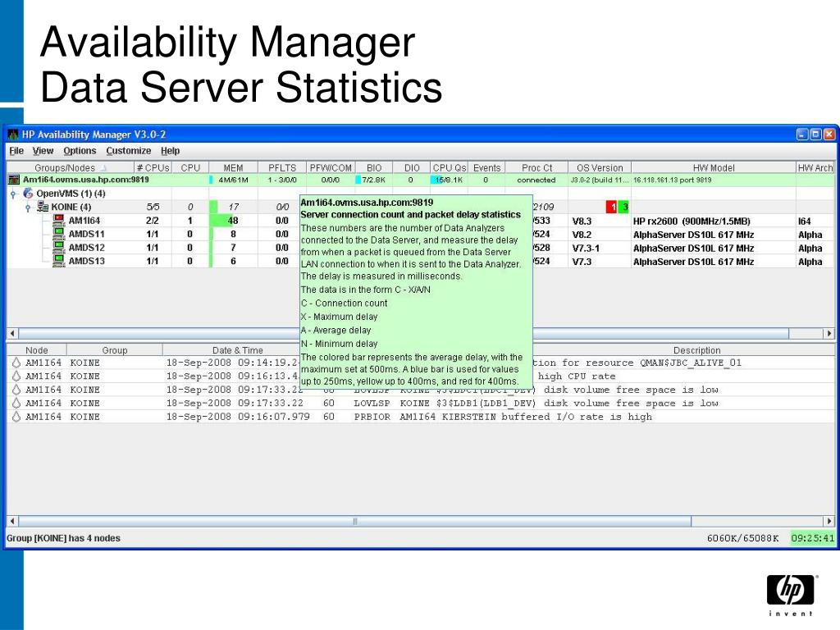Viewport: 840px width, 630px height.
Task: Click the Availability Manager title bar icon
Action: click(13, 134)
